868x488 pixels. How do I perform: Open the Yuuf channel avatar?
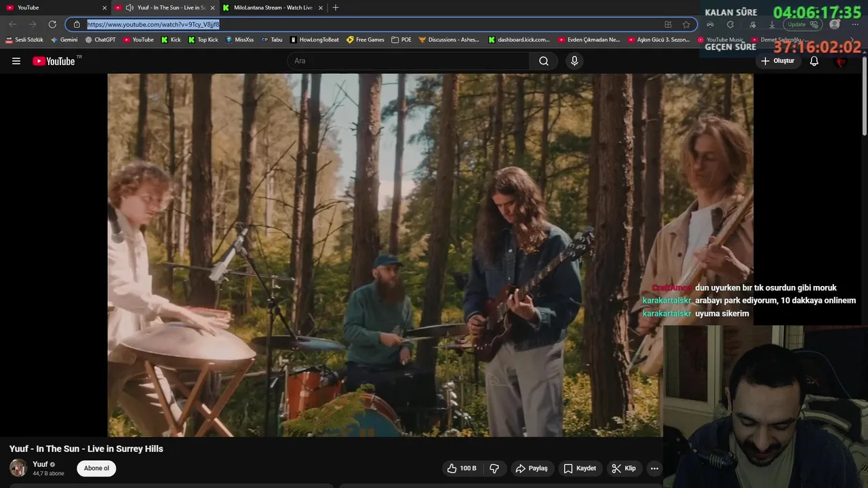coord(18,468)
